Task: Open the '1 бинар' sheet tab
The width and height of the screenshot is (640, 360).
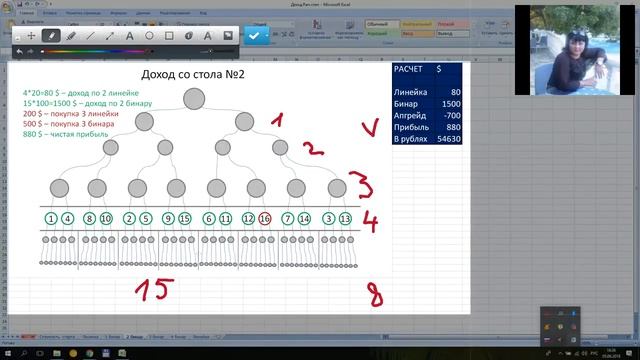Action: click(x=112, y=337)
